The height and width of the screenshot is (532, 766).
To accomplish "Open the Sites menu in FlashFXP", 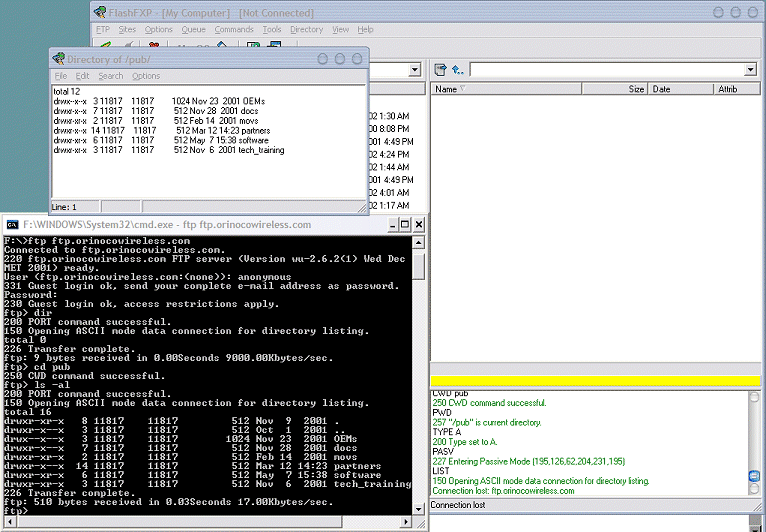I will pos(127,30).
